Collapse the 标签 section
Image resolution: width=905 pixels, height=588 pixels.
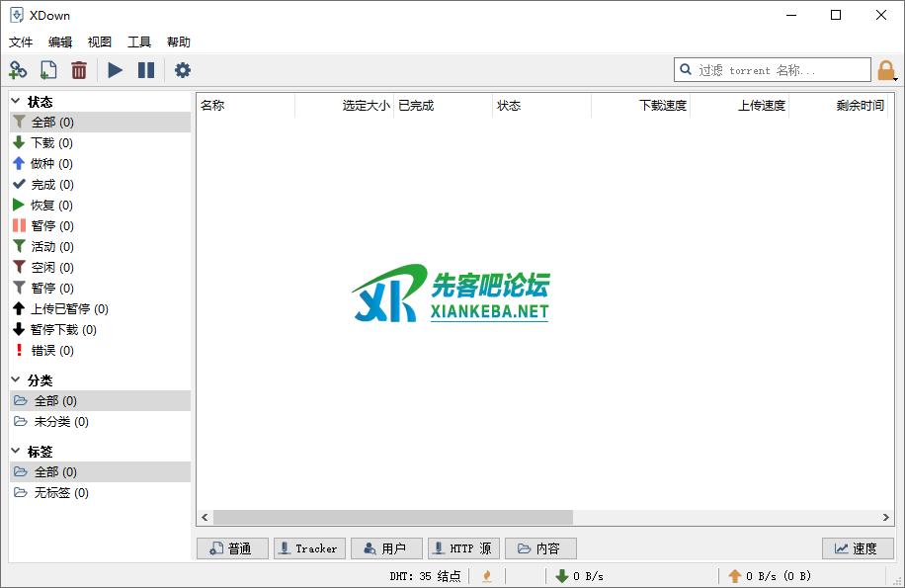16,451
